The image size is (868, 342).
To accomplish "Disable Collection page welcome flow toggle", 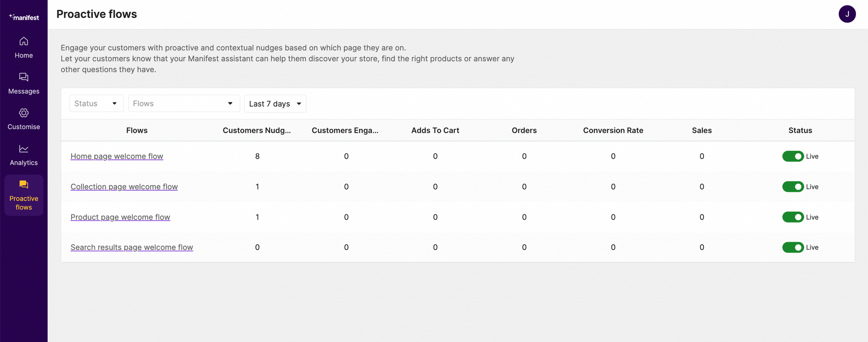I will [x=793, y=187].
